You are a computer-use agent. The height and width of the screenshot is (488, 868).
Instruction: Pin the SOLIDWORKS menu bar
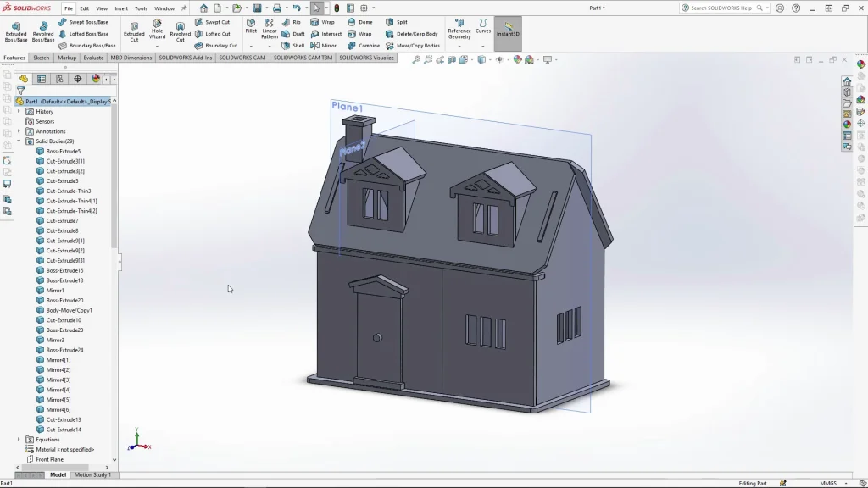coord(184,8)
